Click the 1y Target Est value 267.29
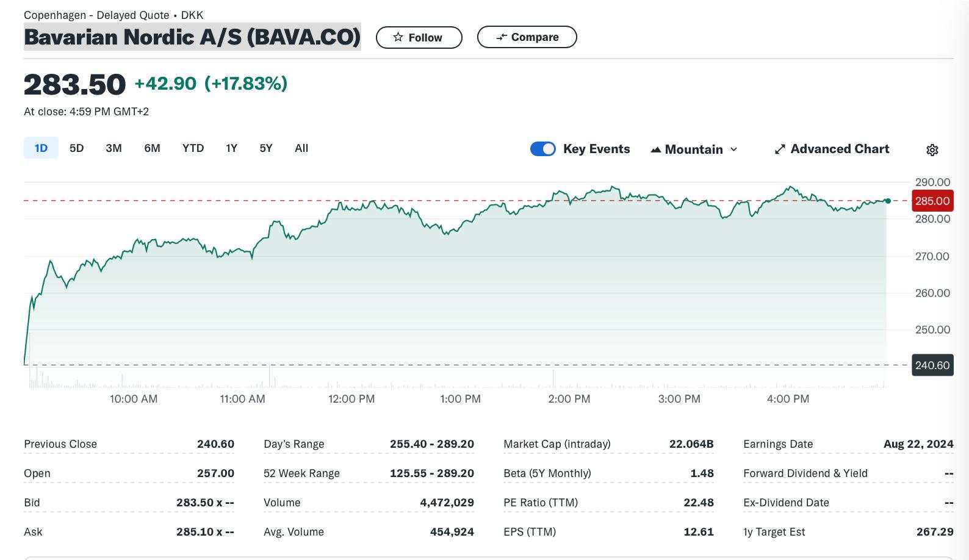 click(x=935, y=532)
